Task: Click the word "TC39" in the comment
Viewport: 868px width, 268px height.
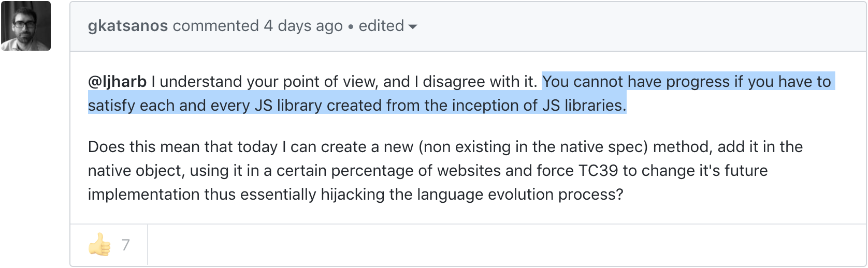Action: click(x=598, y=171)
